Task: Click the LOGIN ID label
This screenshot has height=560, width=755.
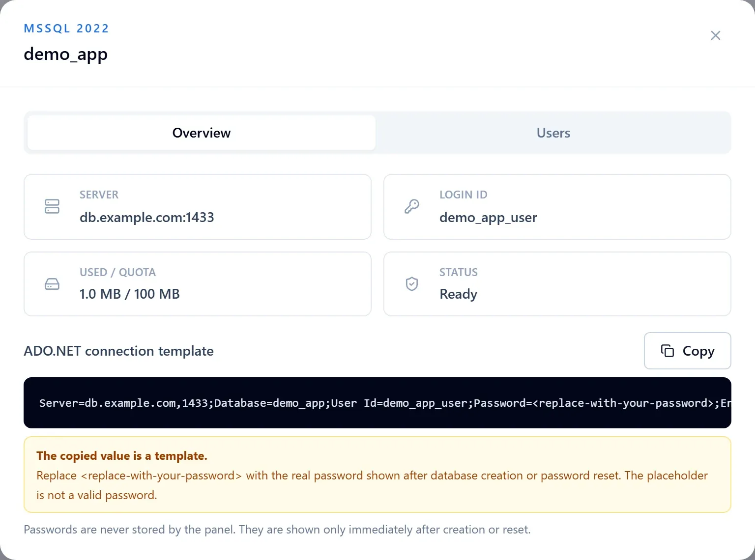Action: (464, 195)
